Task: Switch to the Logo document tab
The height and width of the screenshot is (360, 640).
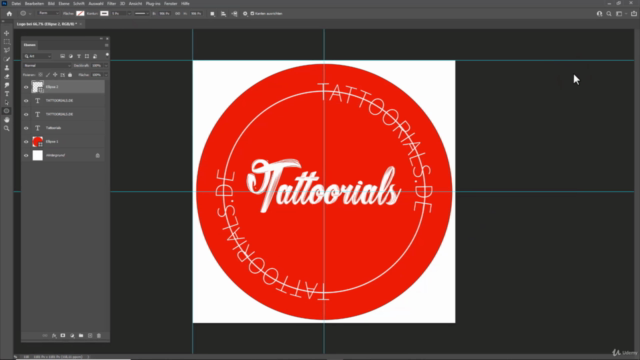Action: 47,24
